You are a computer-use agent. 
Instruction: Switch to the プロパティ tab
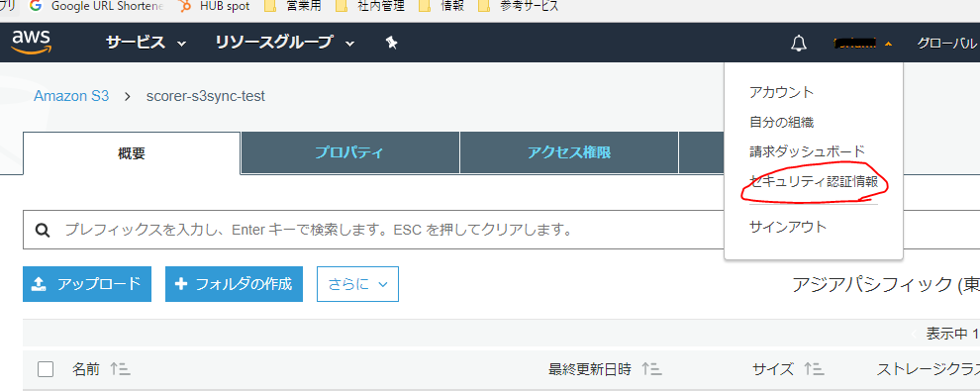pyautogui.click(x=350, y=153)
